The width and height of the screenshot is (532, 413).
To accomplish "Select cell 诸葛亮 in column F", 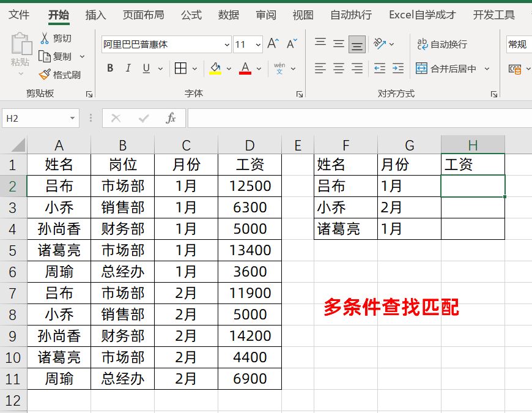I will tap(345, 229).
